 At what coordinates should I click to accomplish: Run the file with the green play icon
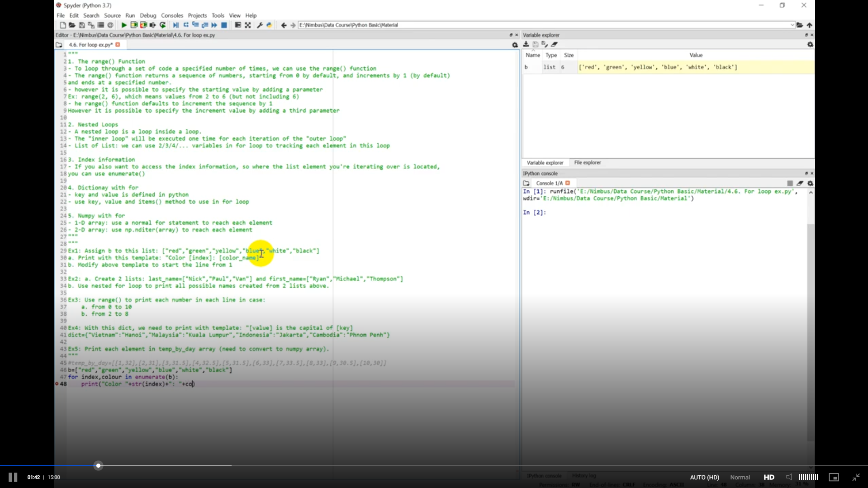coord(123,25)
